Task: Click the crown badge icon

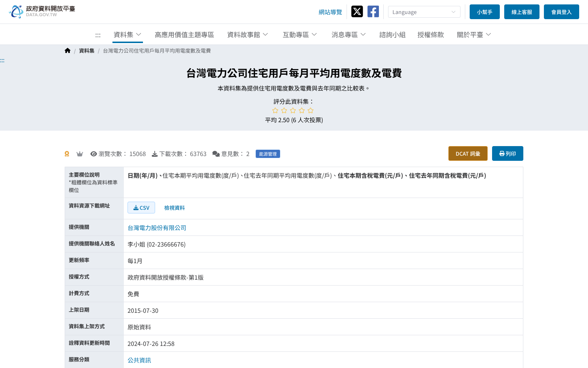Action: point(80,154)
